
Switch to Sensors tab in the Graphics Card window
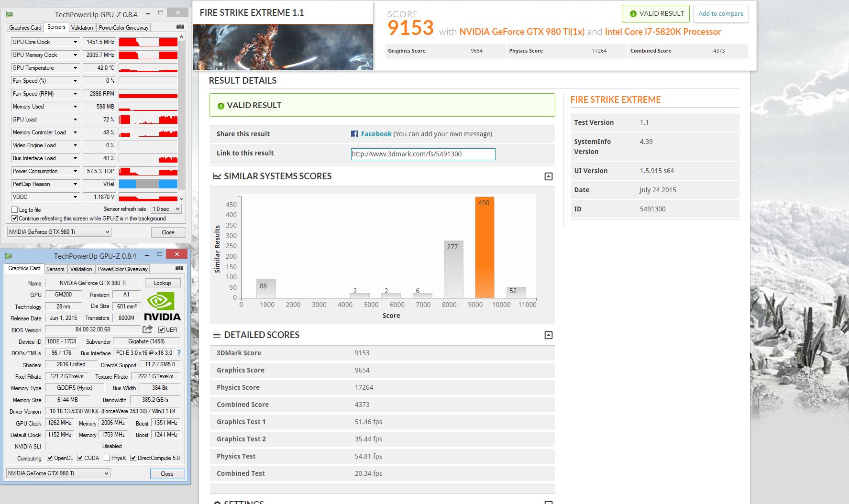55,269
